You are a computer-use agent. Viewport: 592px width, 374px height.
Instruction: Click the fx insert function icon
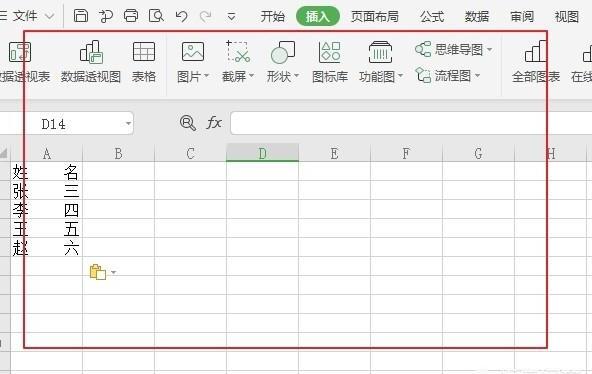pos(214,123)
